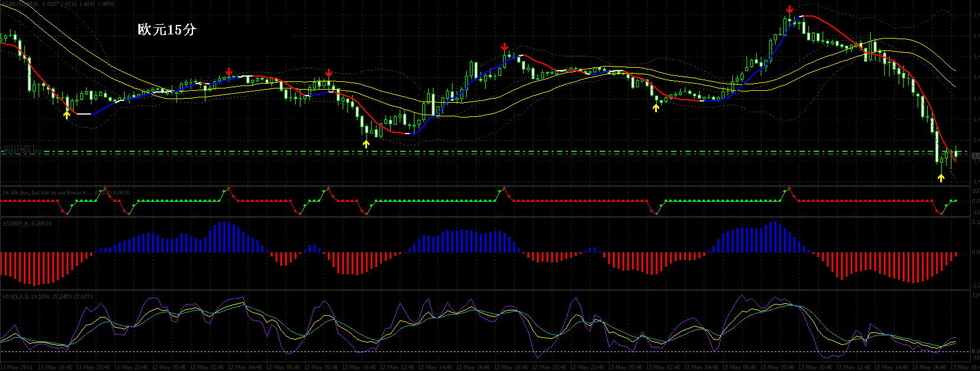
Task: Click the yellow buy arrow near 13 May 02:45
Action: click(656, 107)
